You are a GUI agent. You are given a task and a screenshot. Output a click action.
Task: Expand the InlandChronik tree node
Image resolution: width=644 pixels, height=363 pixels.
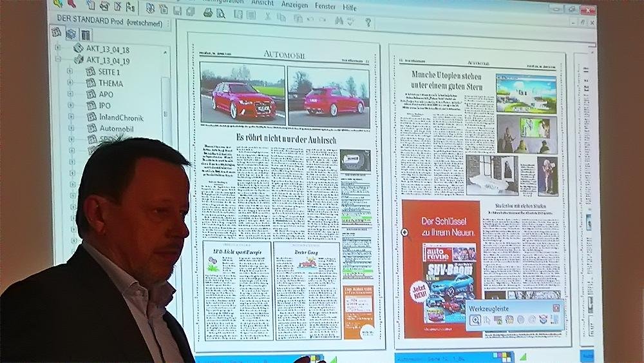70,117
